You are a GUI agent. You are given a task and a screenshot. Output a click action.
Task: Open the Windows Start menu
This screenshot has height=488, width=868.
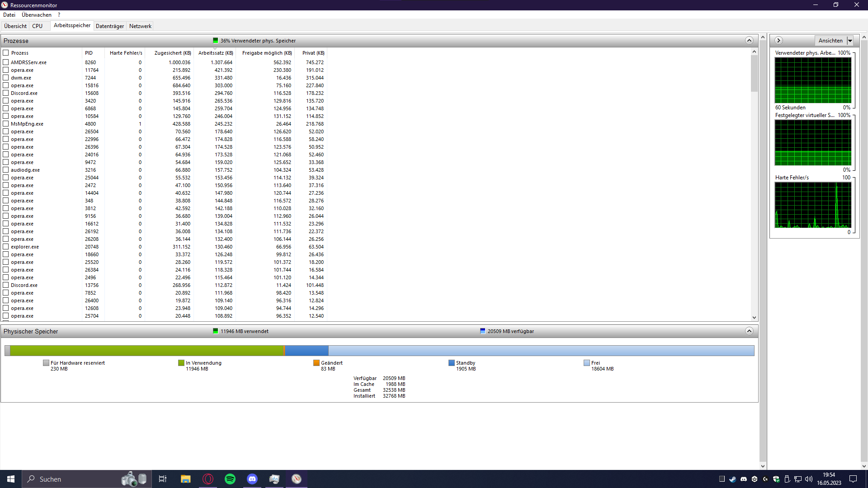click(x=11, y=479)
